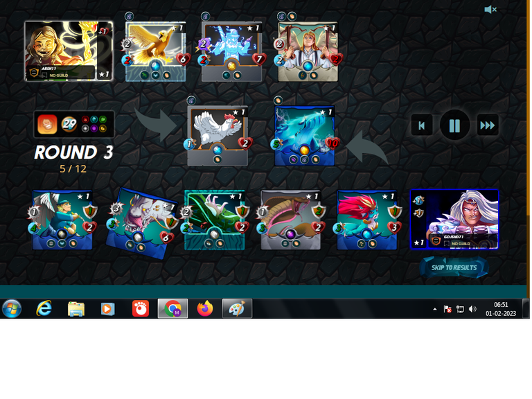Open the Action Center flag icon

[x=447, y=309]
